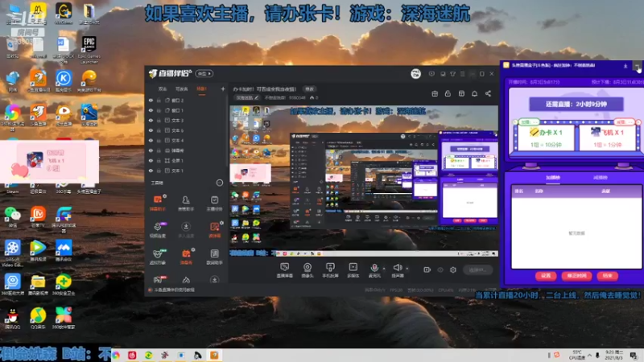The height and width of the screenshot is (362, 644).
Task: Hide the 弹幕姬 source layer
Action: pyautogui.click(x=151, y=150)
